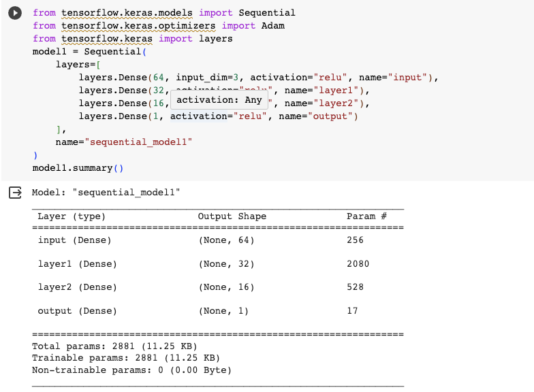The width and height of the screenshot is (534, 392).
Task: Place cursor on input_dim=3 argument
Action: pyautogui.click(x=207, y=78)
